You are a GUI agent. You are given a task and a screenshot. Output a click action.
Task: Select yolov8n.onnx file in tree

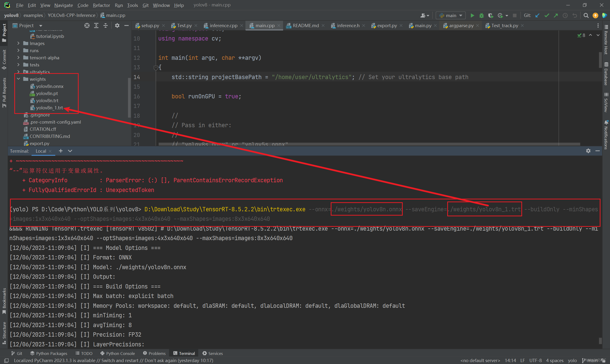50,86
